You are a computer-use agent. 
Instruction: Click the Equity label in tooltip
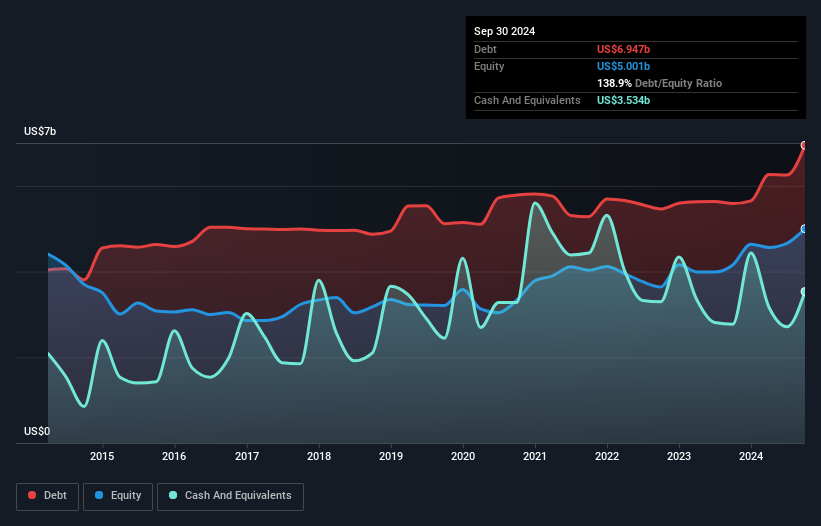tap(489, 66)
